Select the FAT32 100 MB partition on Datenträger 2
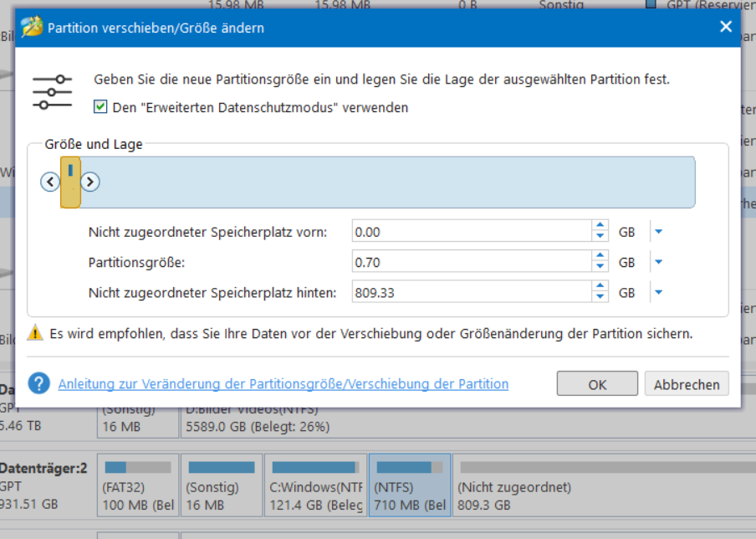This screenshot has width=756, height=539. (x=138, y=485)
